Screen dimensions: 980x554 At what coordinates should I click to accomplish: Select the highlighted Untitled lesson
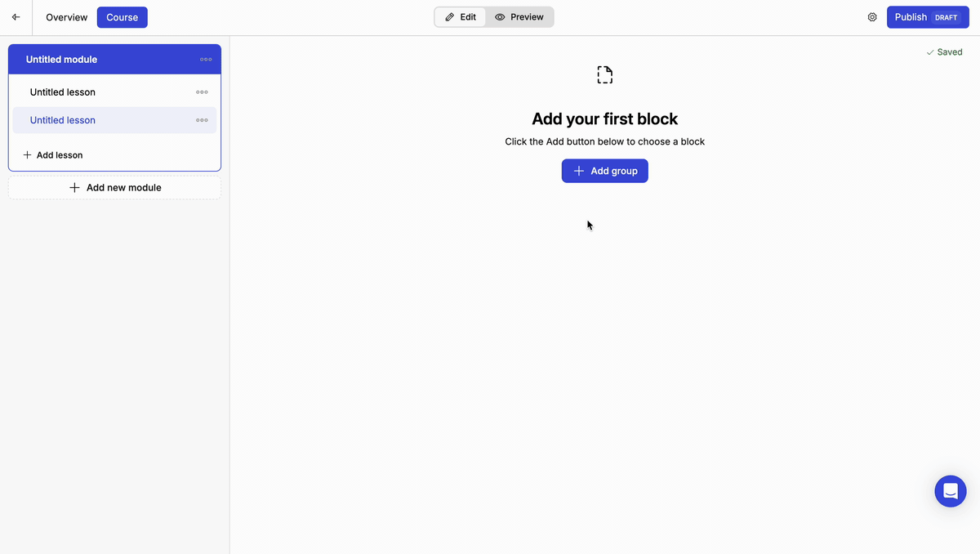click(x=114, y=120)
